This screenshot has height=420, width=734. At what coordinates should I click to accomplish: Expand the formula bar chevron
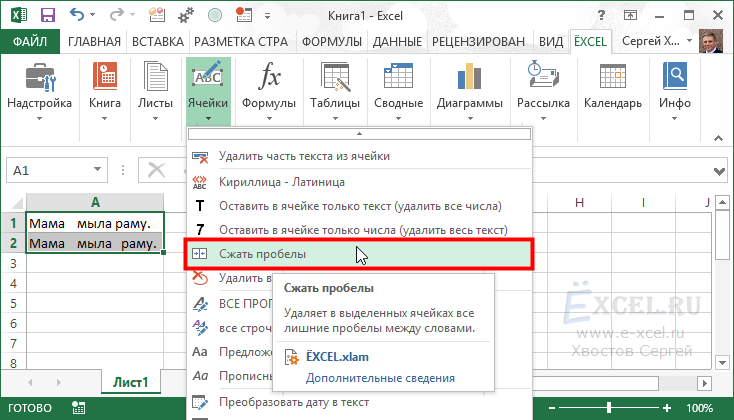(x=719, y=171)
